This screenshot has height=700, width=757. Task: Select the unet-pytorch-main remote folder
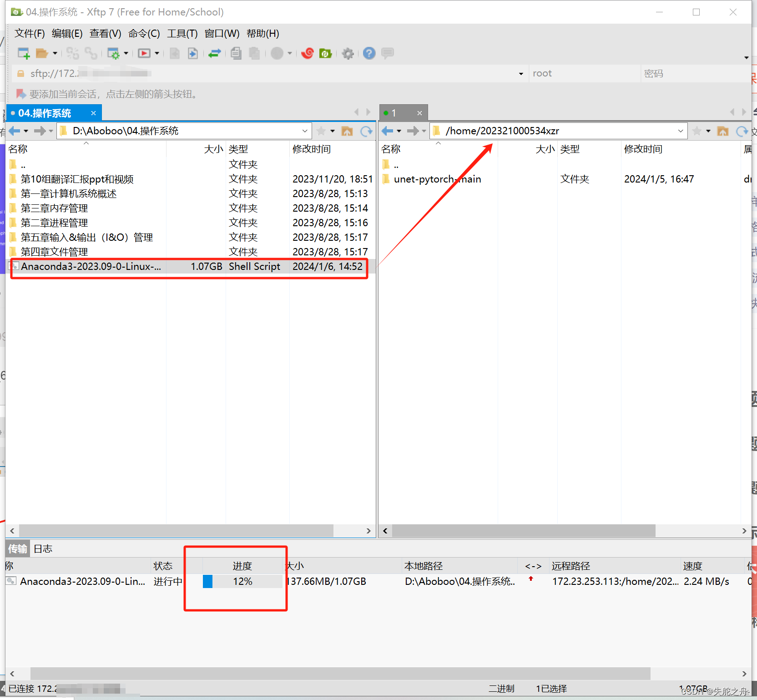(x=437, y=179)
